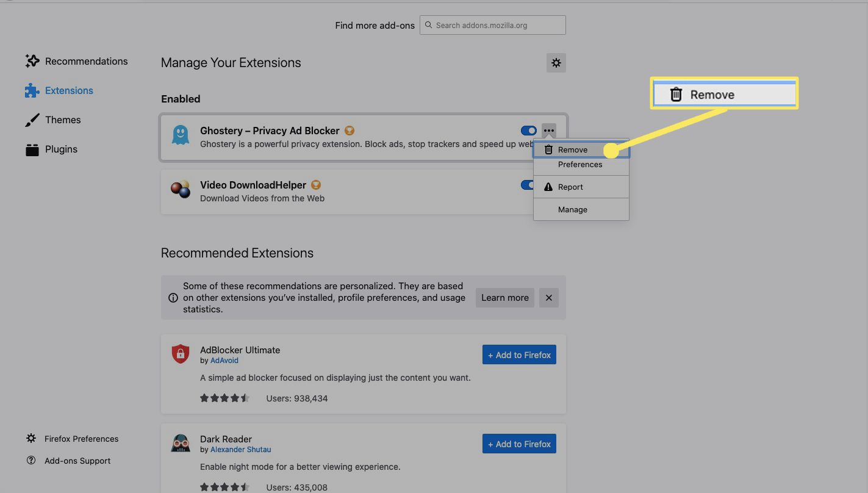868x493 pixels.
Task: Choose Report in the extension menu
Action: [x=581, y=187]
